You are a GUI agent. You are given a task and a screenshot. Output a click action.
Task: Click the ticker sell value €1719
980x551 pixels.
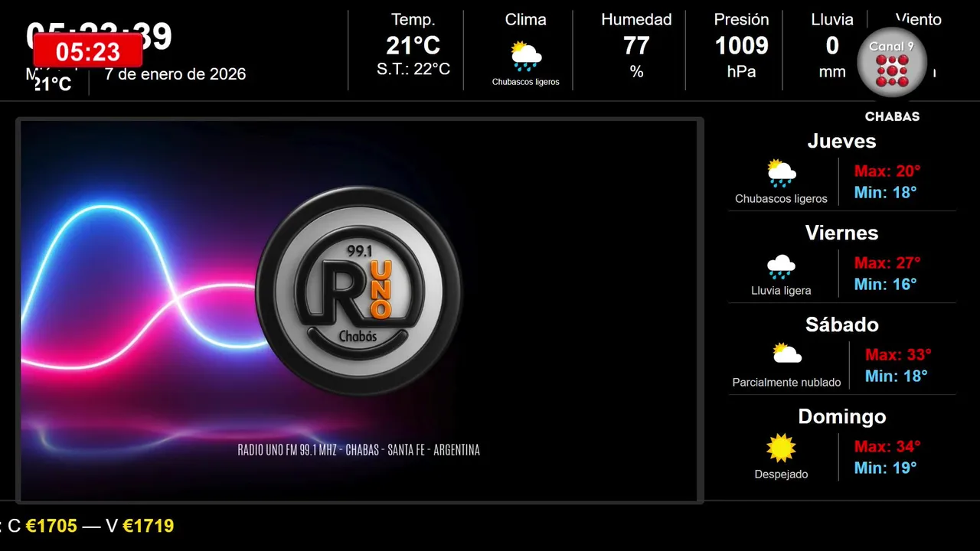pyautogui.click(x=148, y=526)
